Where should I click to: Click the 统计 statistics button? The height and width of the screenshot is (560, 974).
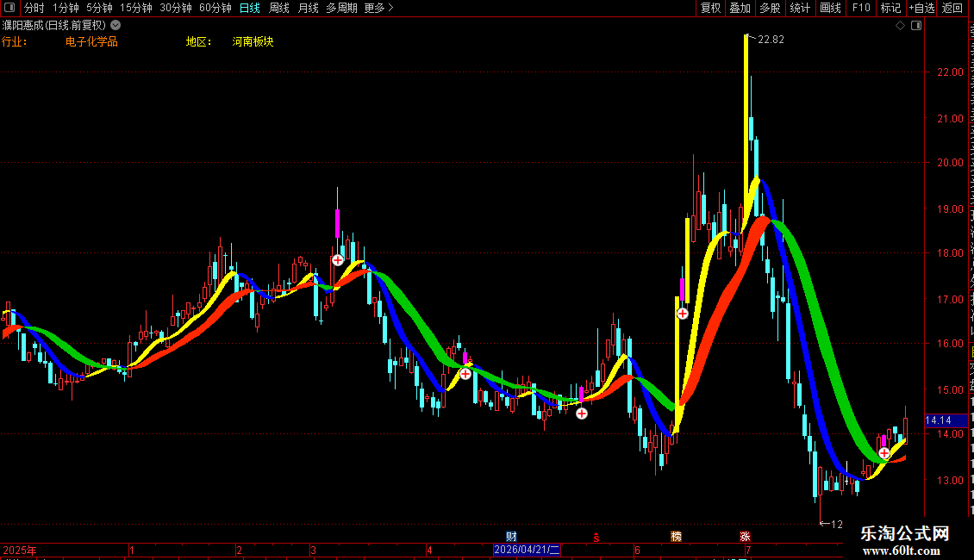(799, 8)
